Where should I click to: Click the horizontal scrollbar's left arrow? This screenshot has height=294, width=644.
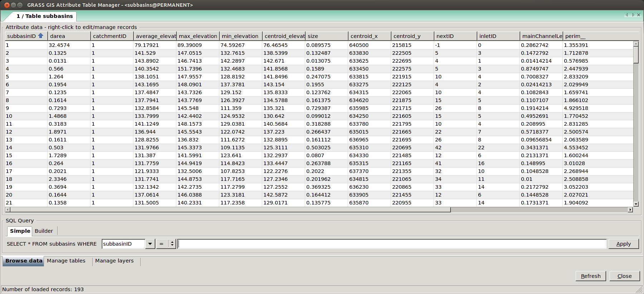pyautogui.click(x=8, y=210)
